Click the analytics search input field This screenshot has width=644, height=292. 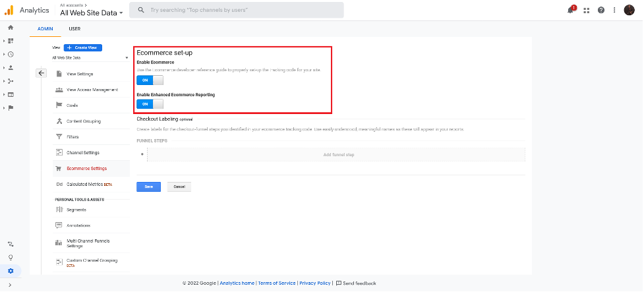[x=237, y=10]
